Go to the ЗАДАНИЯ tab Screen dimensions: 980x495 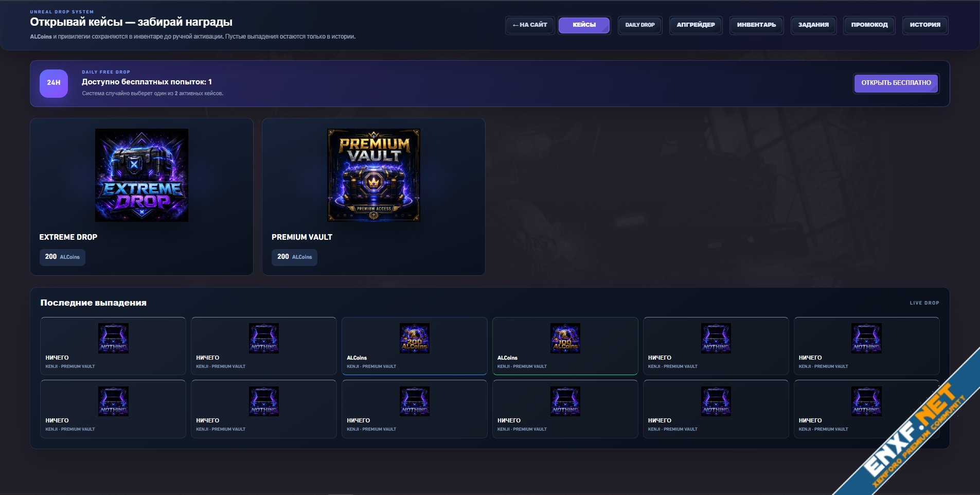(813, 25)
